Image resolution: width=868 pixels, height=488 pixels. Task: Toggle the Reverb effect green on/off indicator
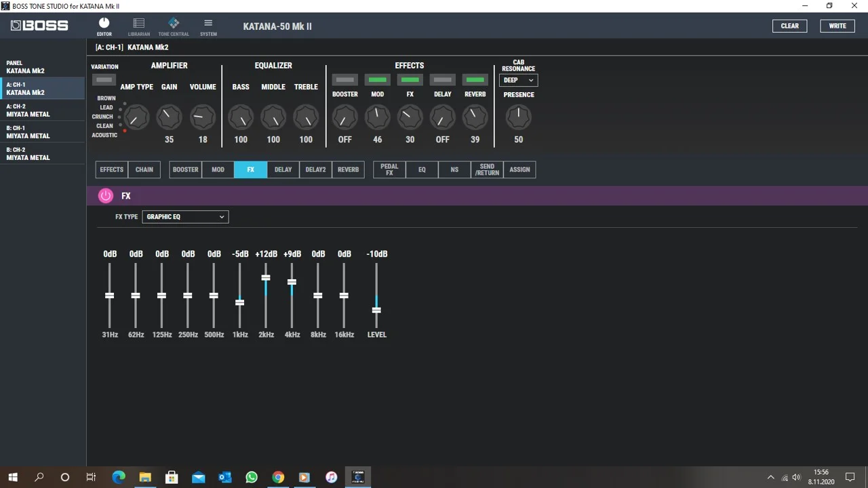(475, 80)
